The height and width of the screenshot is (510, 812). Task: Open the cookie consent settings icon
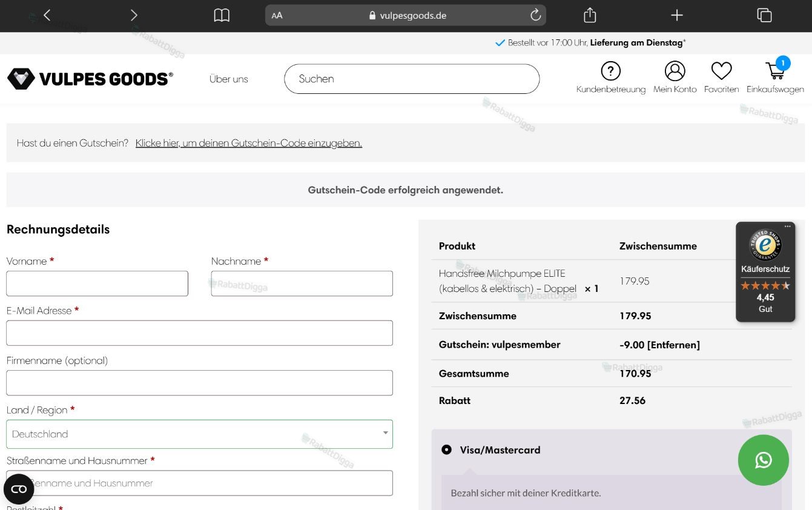pos(19,489)
